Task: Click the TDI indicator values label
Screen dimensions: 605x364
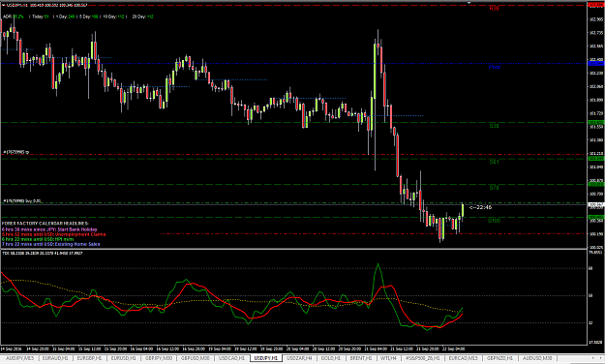Action: [x=43, y=254]
